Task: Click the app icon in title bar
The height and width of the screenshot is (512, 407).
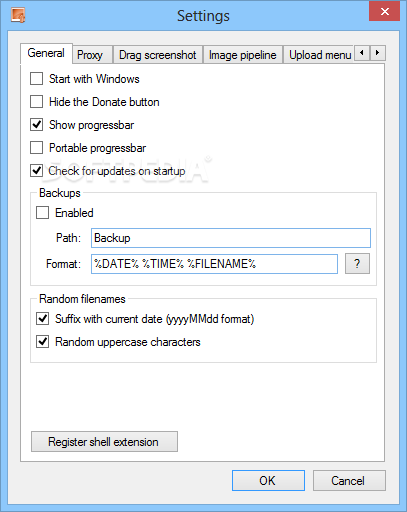Action: (18, 15)
